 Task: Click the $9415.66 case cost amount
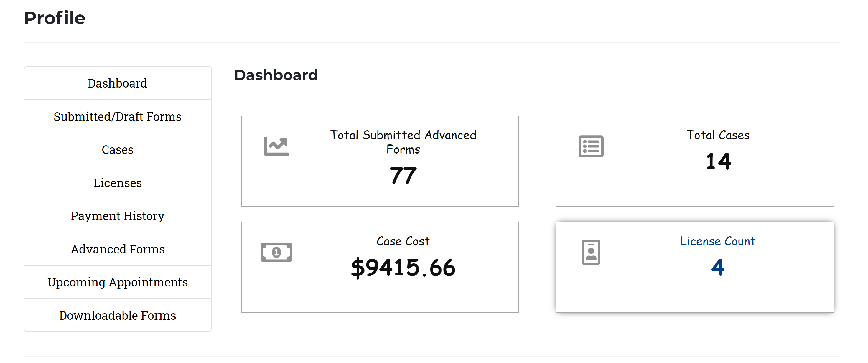pos(403,268)
